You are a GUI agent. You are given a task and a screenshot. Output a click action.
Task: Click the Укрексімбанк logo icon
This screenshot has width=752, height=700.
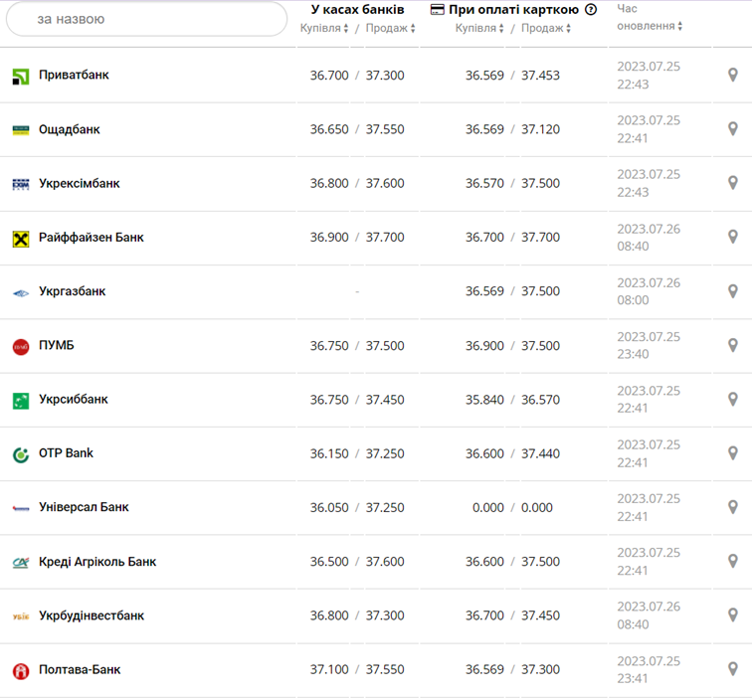pyautogui.click(x=21, y=184)
